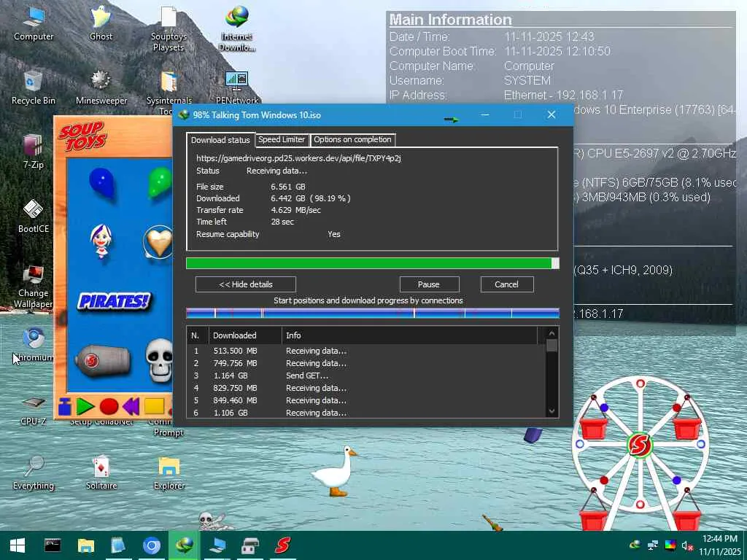This screenshot has width=747, height=560.
Task: Close the Talking Tom download window
Action: [551, 114]
